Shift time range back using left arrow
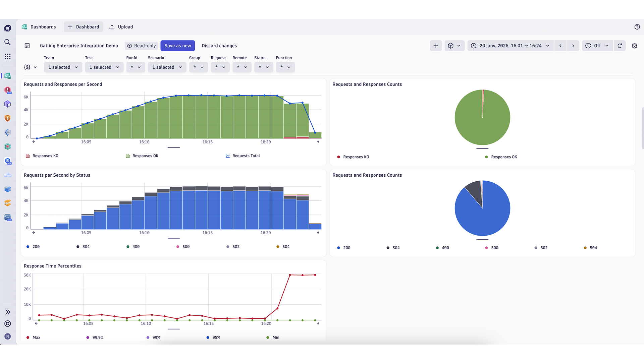 pos(560,46)
